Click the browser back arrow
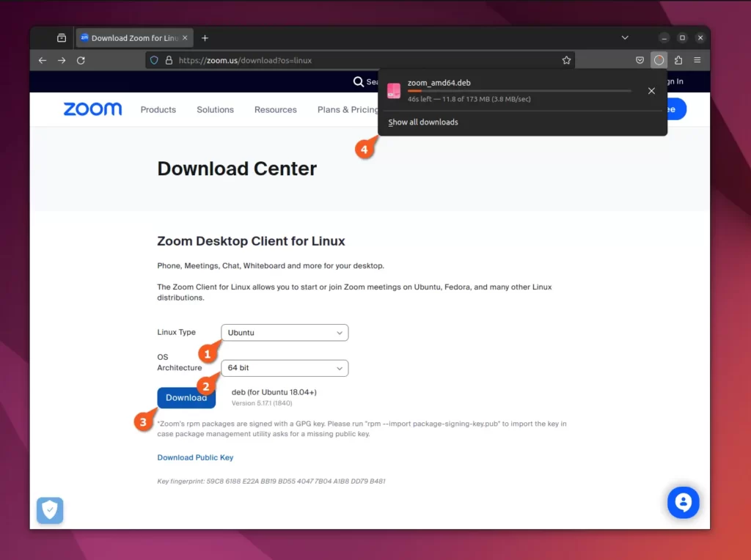The image size is (751, 560). click(x=43, y=60)
